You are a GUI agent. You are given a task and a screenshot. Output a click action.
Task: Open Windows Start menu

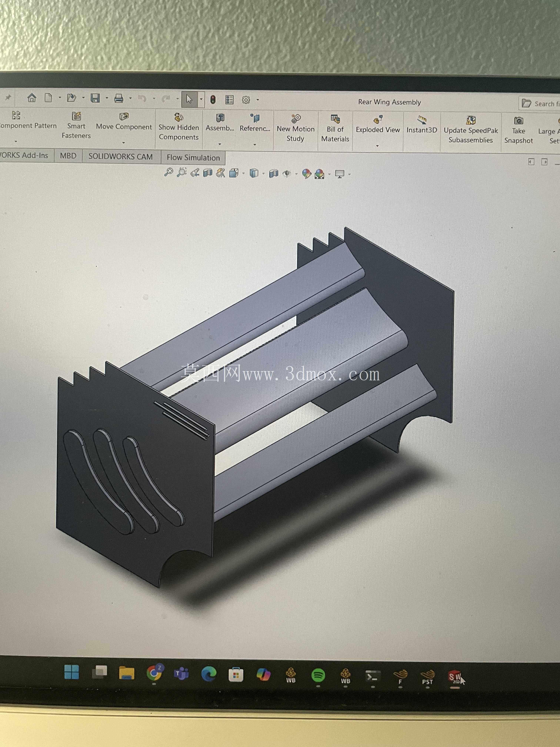point(71,672)
